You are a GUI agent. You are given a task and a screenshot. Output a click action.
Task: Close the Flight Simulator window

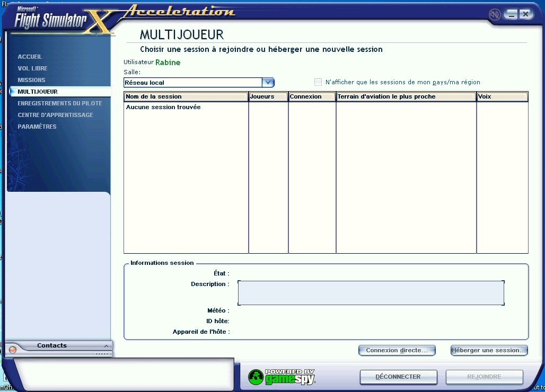tap(526, 14)
